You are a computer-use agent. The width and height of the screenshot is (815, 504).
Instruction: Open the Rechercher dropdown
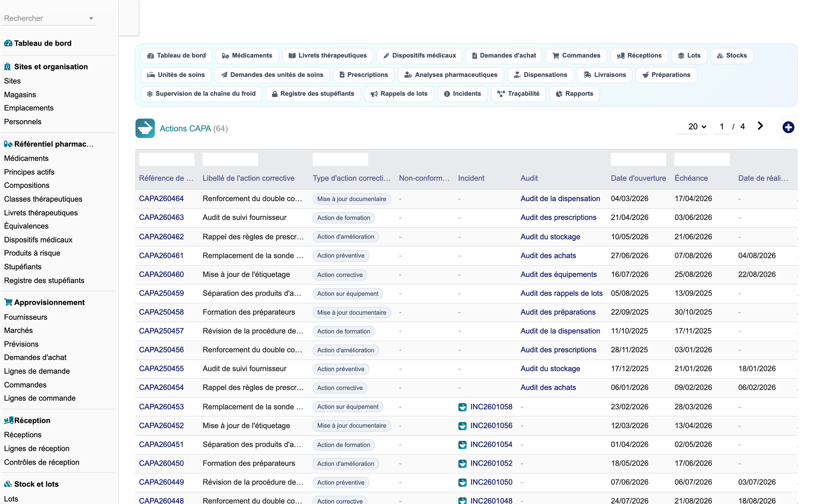click(x=49, y=18)
